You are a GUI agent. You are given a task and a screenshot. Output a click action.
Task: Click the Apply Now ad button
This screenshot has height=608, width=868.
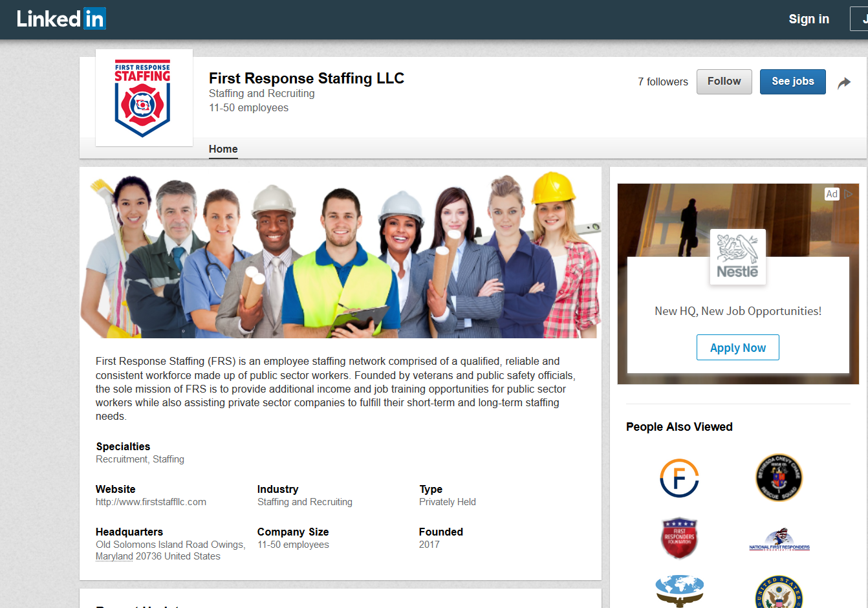pyautogui.click(x=737, y=347)
